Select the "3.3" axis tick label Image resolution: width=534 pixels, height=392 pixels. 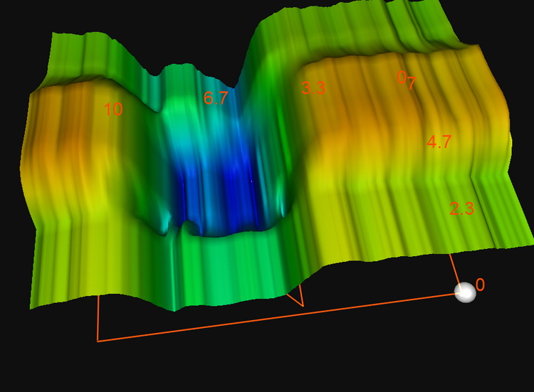point(313,88)
